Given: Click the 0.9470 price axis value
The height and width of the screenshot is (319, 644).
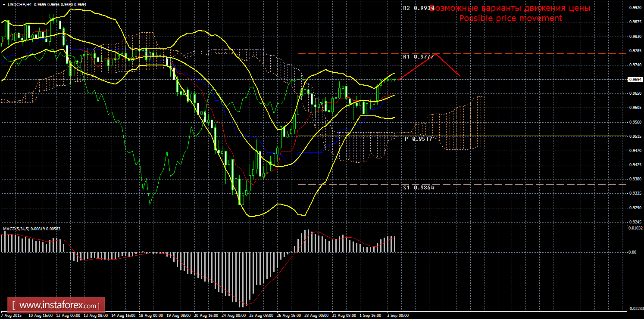Looking at the screenshot, I should coord(635,151).
